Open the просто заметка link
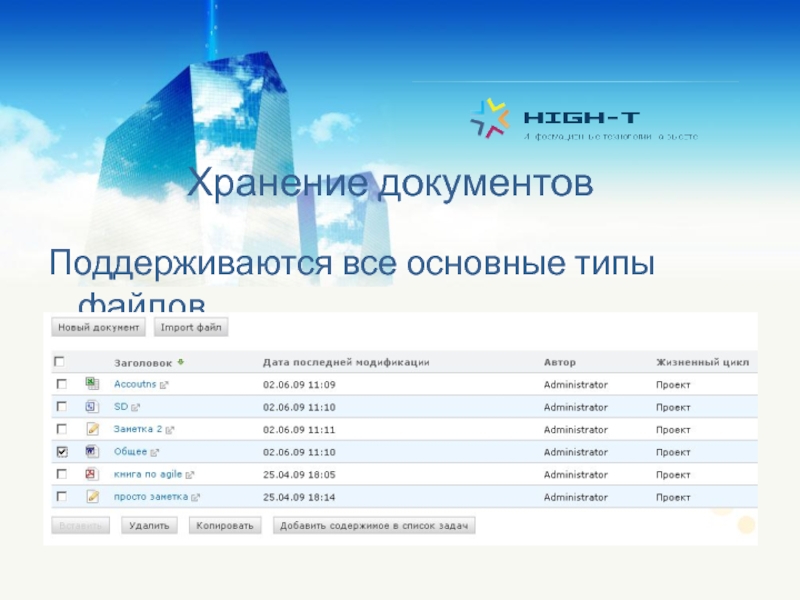The image size is (800, 600). 151,496
